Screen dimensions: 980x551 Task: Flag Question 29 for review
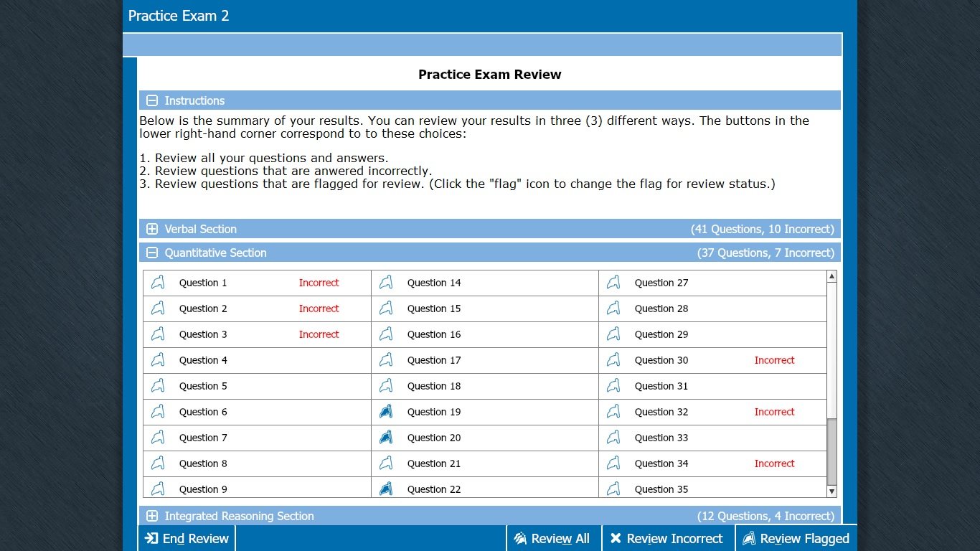click(x=613, y=334)
